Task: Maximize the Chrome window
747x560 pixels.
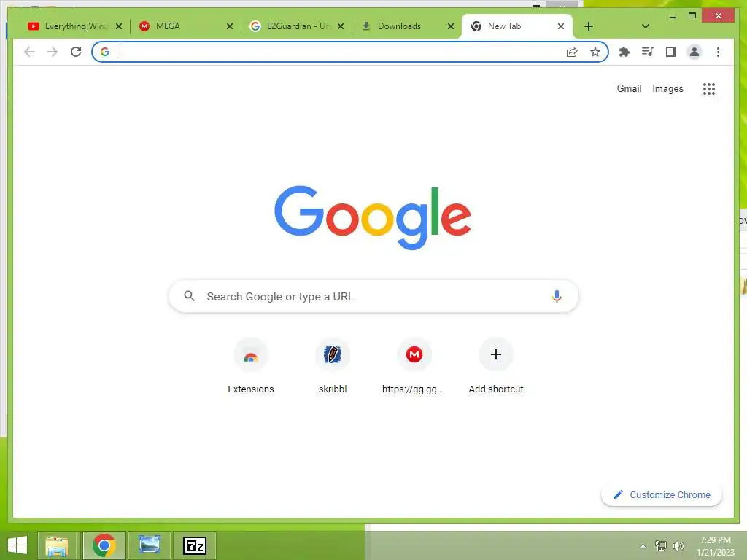Action: (692, 16)
